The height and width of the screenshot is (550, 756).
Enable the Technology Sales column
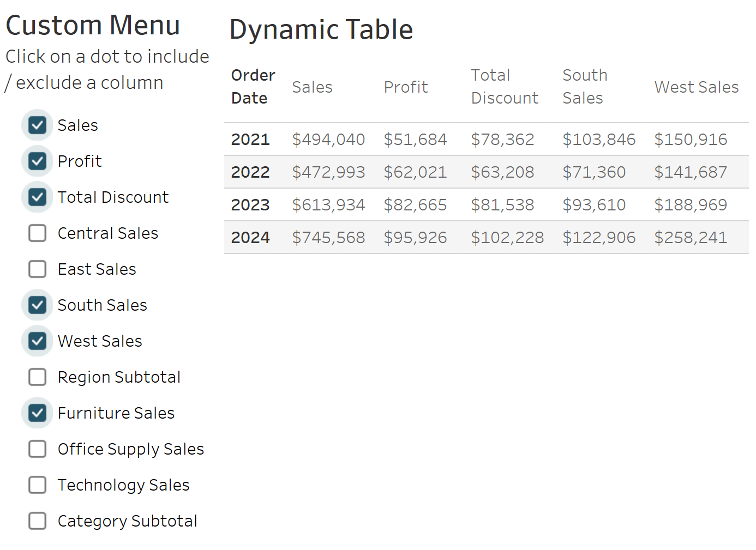tap(37, 485)
